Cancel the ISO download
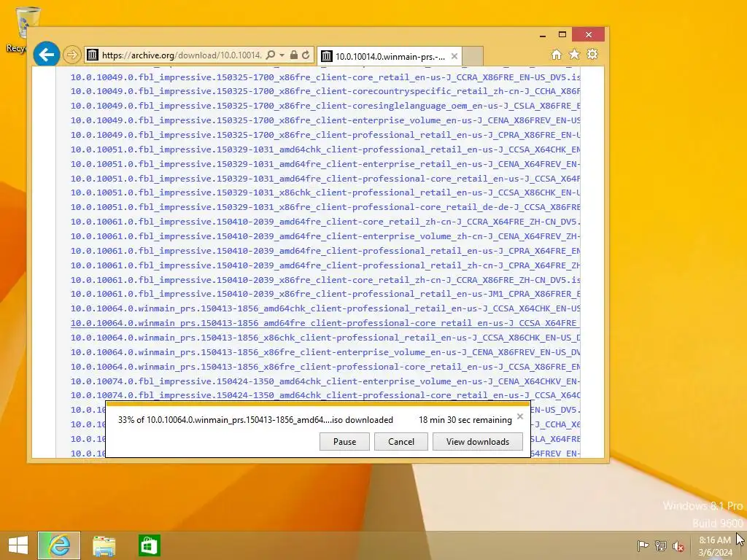 coord(401,441)
